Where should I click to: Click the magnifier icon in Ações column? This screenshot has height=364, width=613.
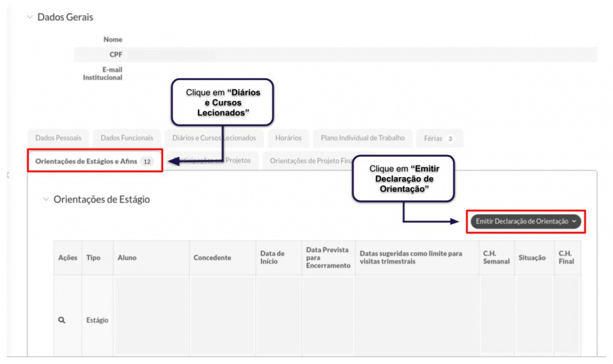click(62, 320)
